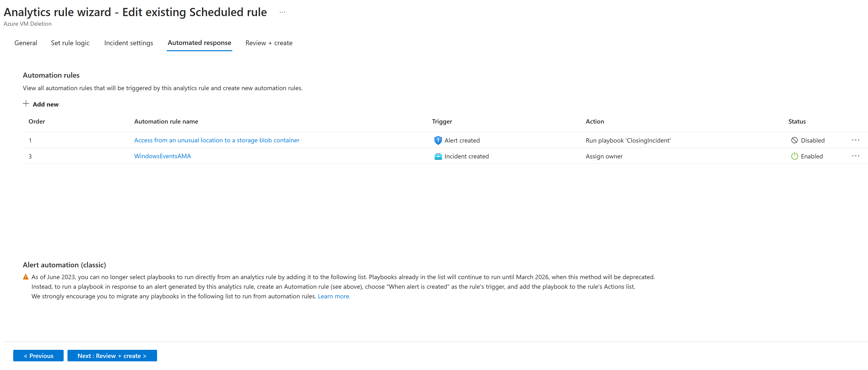Open the unusual location storage blob rule link
Screen dimensions: 868x370
coord(217,140)
